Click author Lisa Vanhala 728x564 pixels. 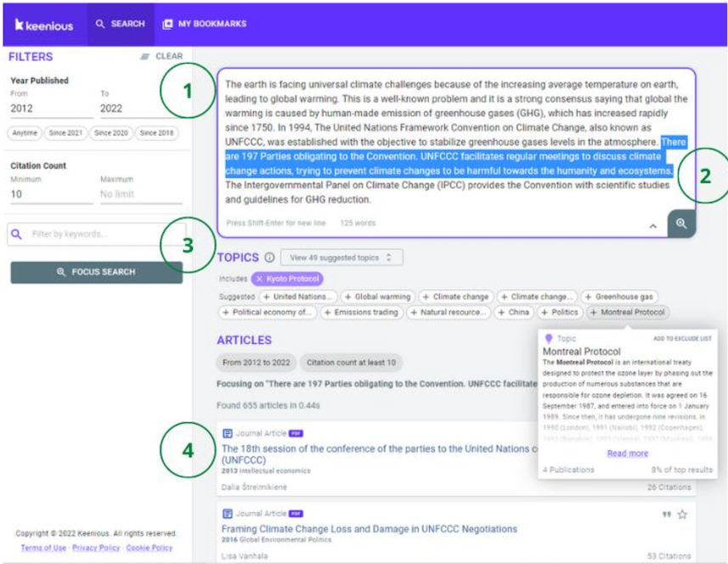[x=245, y=556]
